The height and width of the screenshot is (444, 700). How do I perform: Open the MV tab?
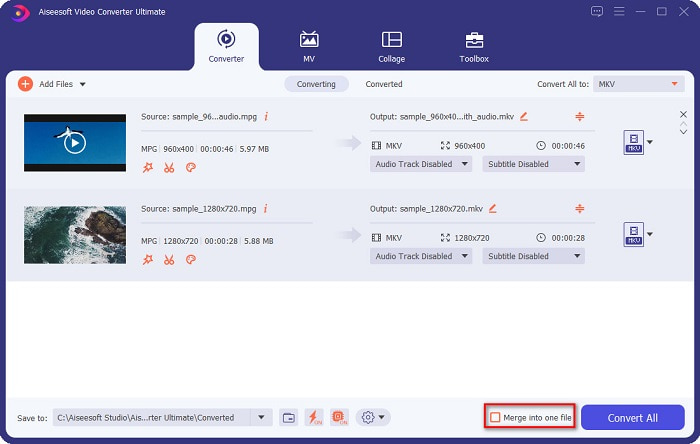(x=309, y=46)
